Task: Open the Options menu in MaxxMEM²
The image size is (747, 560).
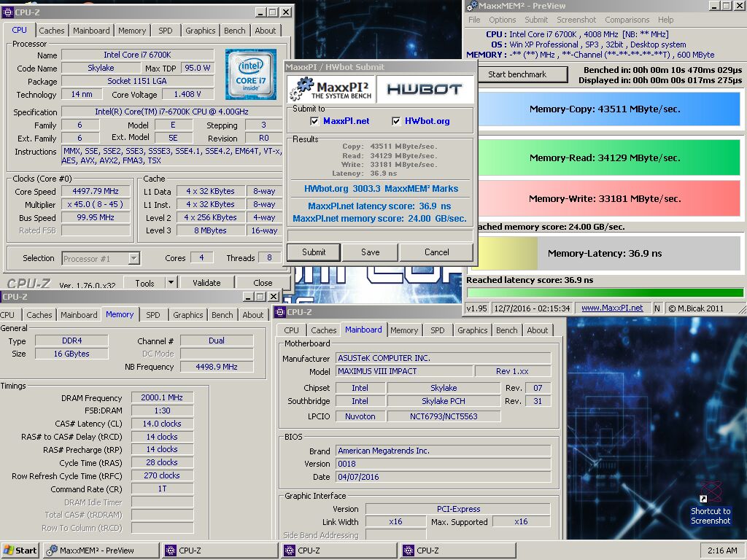Action: (502, 20)
